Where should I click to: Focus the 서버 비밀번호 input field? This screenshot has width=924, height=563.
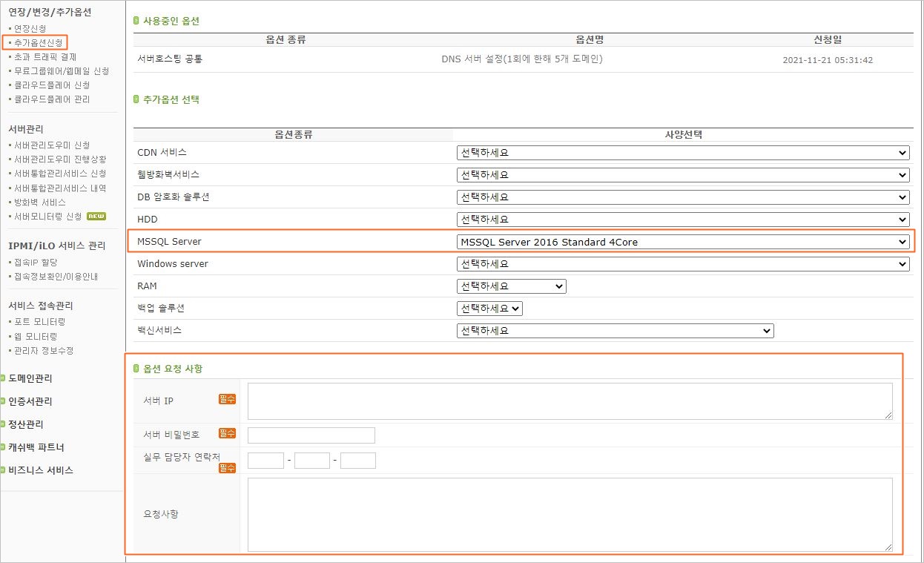pyautogui.click(x=311, y=435)
